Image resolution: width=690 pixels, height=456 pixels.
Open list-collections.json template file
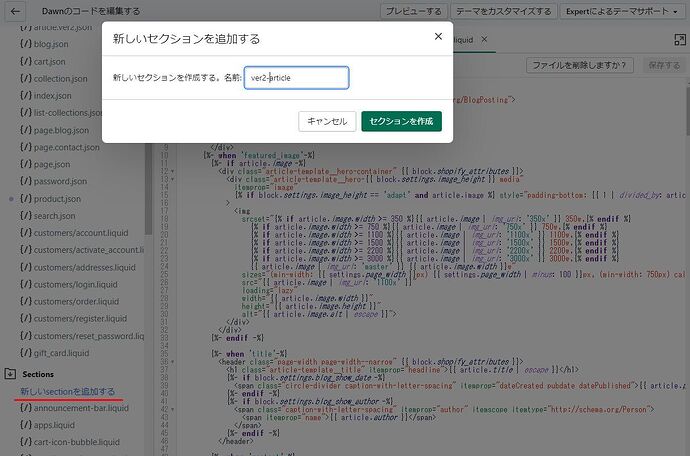tap(68, 113)
